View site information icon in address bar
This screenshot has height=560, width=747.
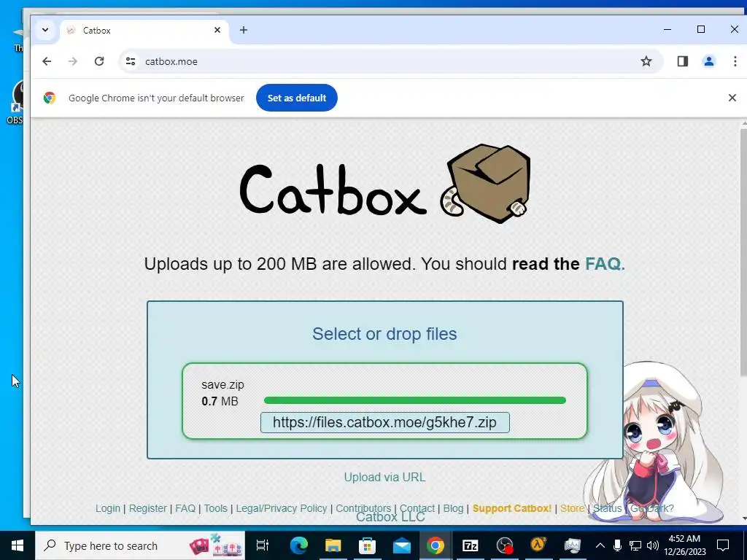(x=131, y=61)
